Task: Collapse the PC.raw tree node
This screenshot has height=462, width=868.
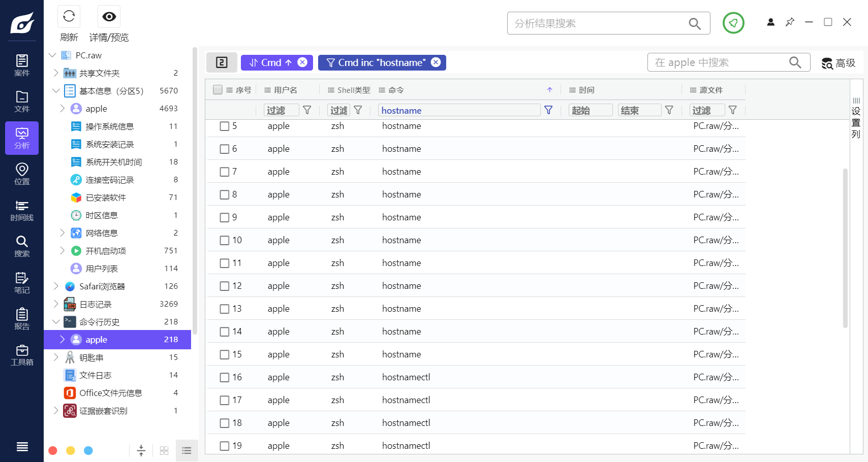Action: click(x=52, y=55)
